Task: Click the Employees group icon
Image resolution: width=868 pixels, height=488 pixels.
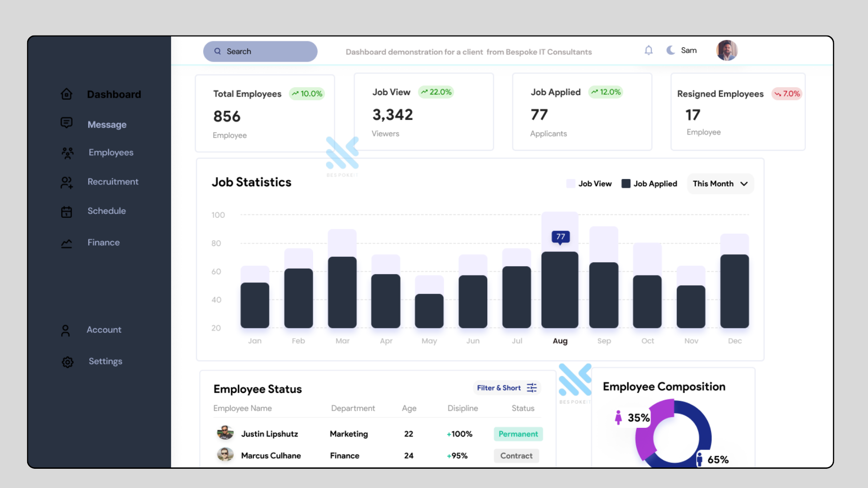Action: [68, 153]
